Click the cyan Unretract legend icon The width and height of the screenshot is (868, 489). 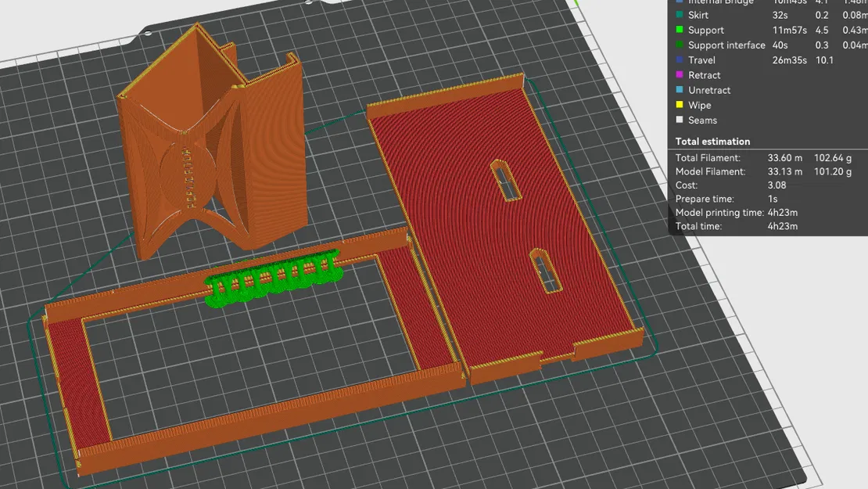click(679, 89)
